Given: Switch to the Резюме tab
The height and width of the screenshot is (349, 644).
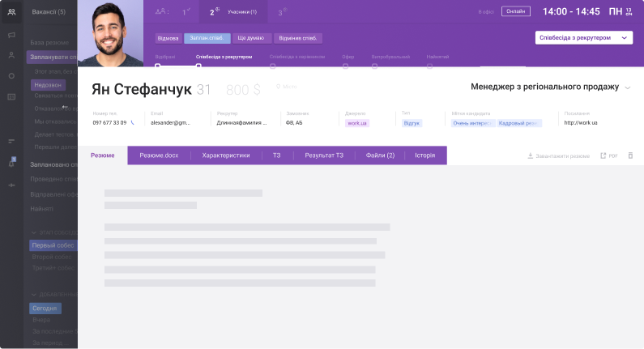Looking at the screenshot, I should 103,155.
